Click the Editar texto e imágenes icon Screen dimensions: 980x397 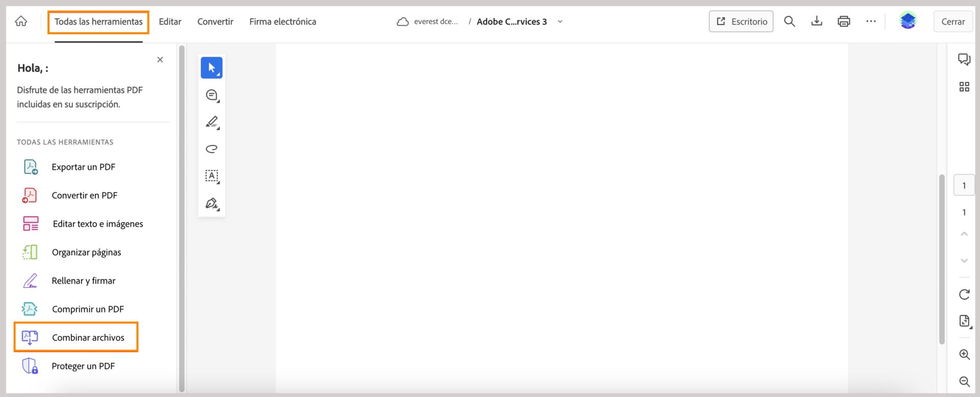tap(31, 224)
